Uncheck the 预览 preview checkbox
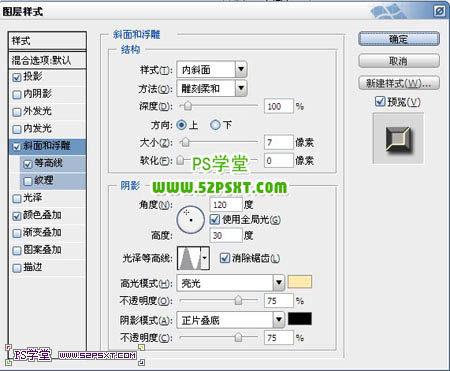 click(380, 101)
